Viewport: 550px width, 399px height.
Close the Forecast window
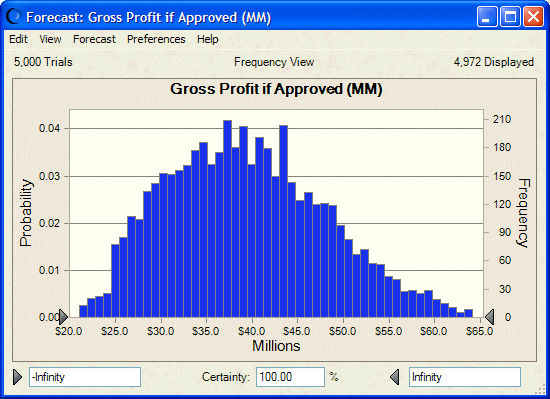pos(533,16)
